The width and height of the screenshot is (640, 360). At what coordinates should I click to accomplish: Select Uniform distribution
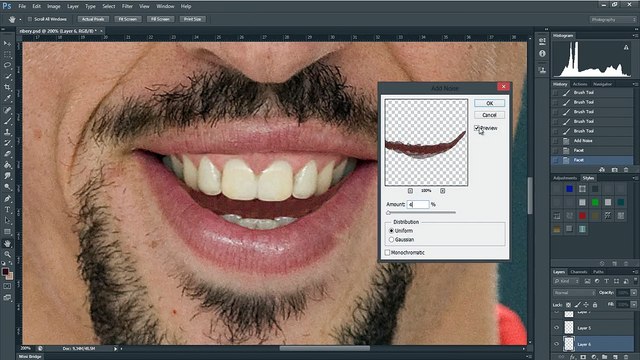point(391,231)
